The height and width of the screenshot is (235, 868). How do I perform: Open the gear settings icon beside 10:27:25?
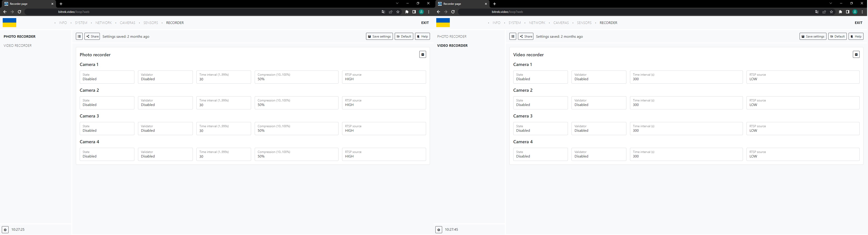coord(5,230)
